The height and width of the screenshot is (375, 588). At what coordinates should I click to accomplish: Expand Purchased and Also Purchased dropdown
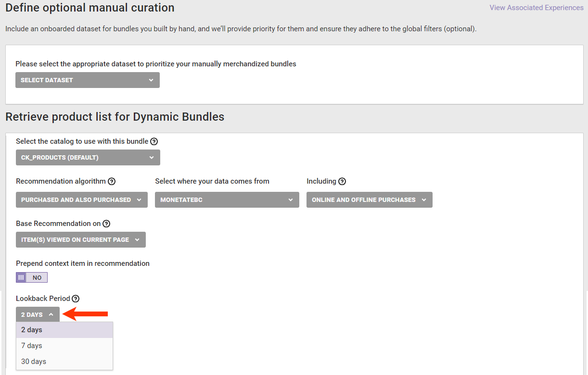pyautogui.click(x=81, y=200)
